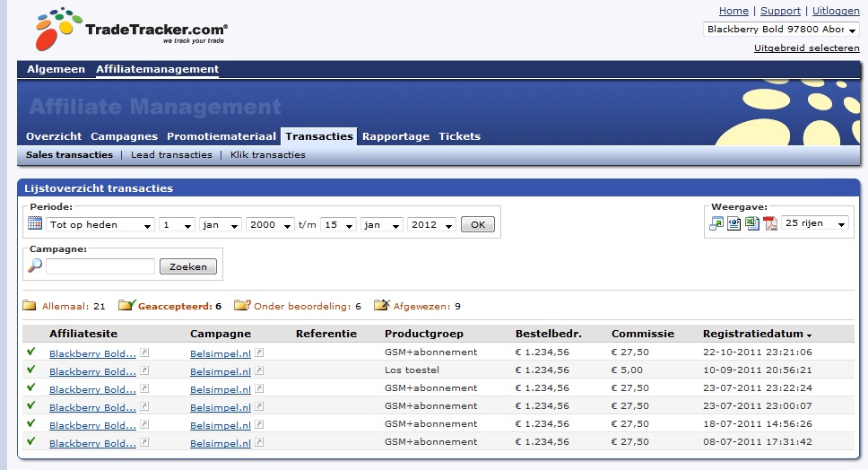Viewport: 868px width, 470px height.
Task: Open the list in a new window icon
Action: [x=716, y=223]
